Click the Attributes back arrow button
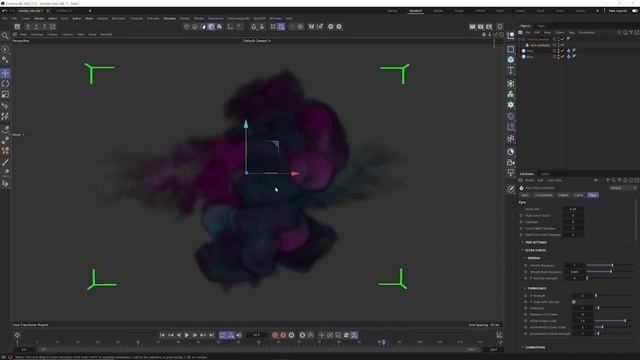 pyautogui.click(x=596, y=180)
